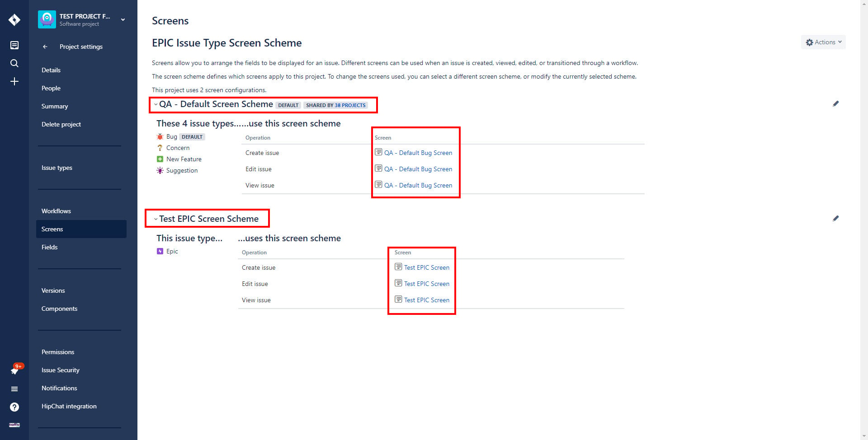Open QA - Default Bug Screen for Create issue
This screenshot has height=440, width=868.
coord(418,153)
